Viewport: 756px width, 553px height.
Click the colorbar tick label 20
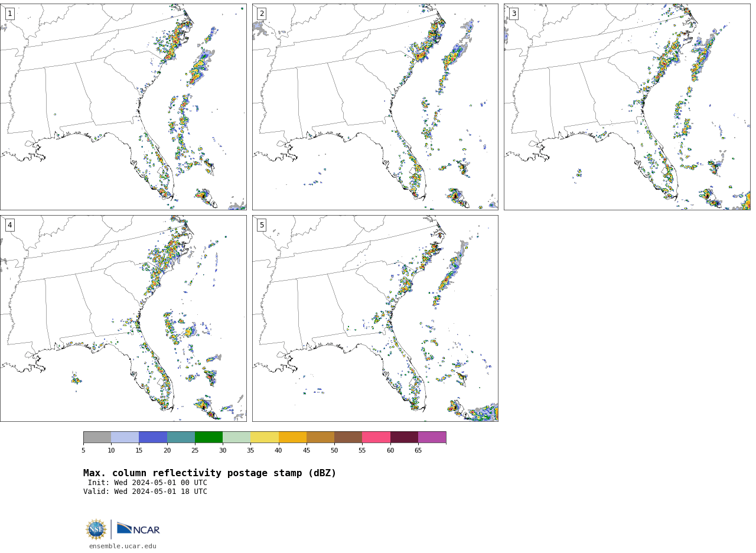[x=167, y=451]
